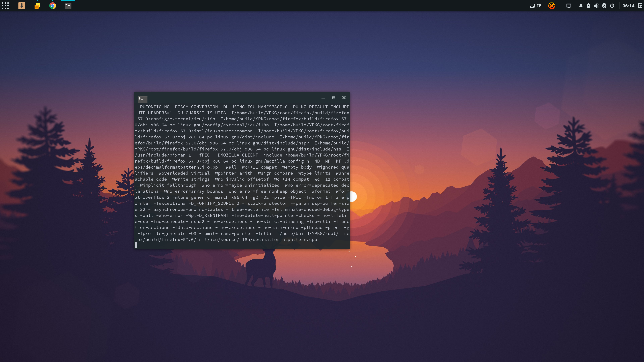644x362 pixels.
Task: Open the 06:14 clock calendar
Action: (x=628, y=6)
